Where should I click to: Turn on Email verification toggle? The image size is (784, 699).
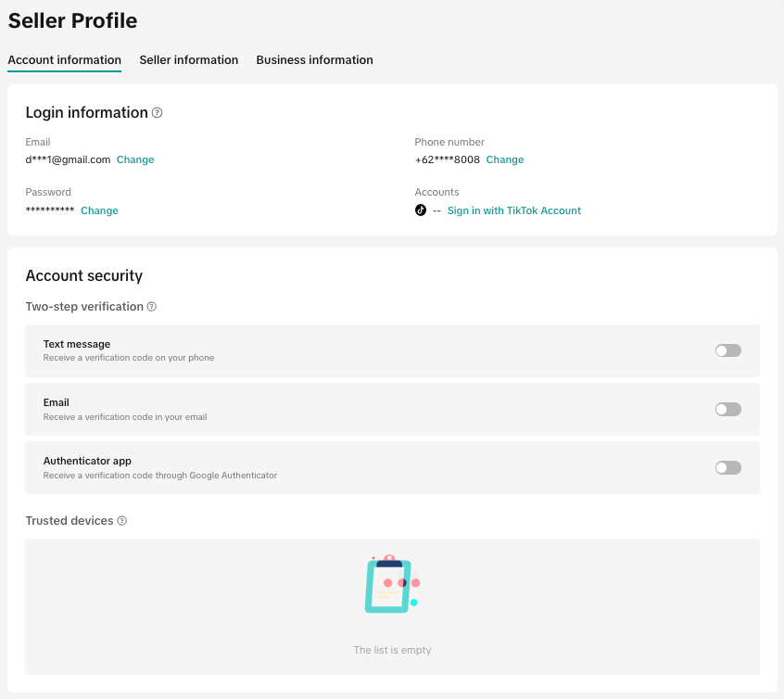727,409
